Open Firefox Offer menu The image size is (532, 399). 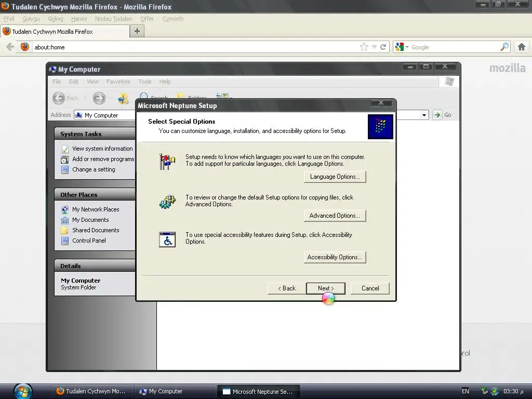147,19
